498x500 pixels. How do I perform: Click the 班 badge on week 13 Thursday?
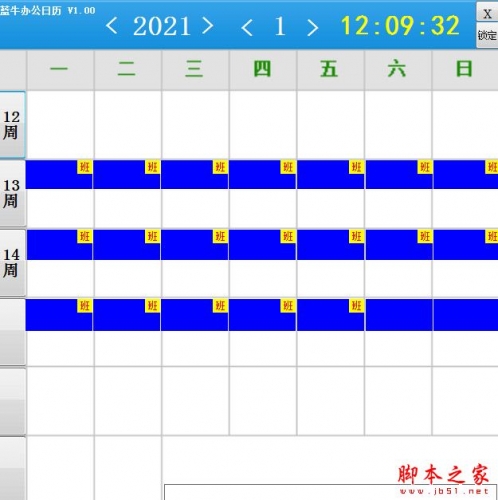(288, 167)
